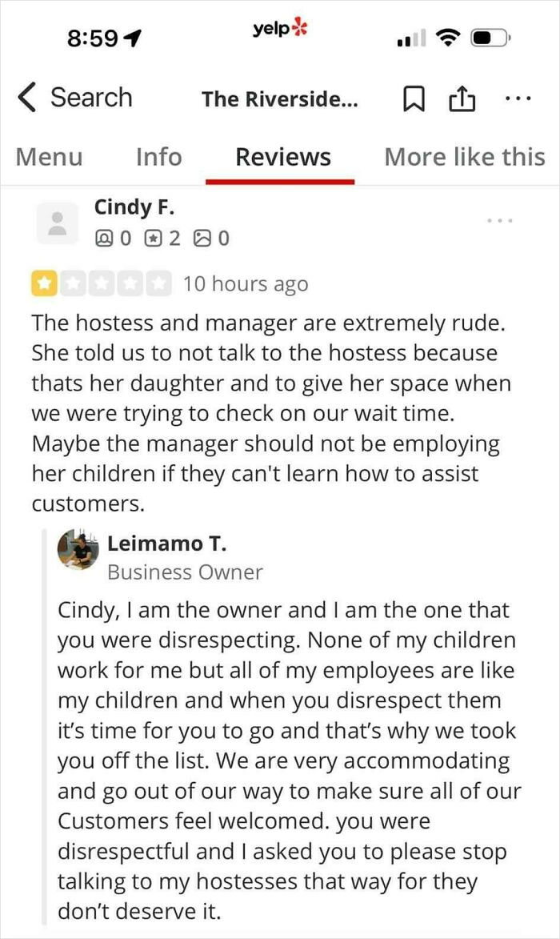The width and height of the screenshot is (560, 939).
Task: Open the three-dot overflow menu in the header
Action: pyautogui.click(x=518, y=98)
